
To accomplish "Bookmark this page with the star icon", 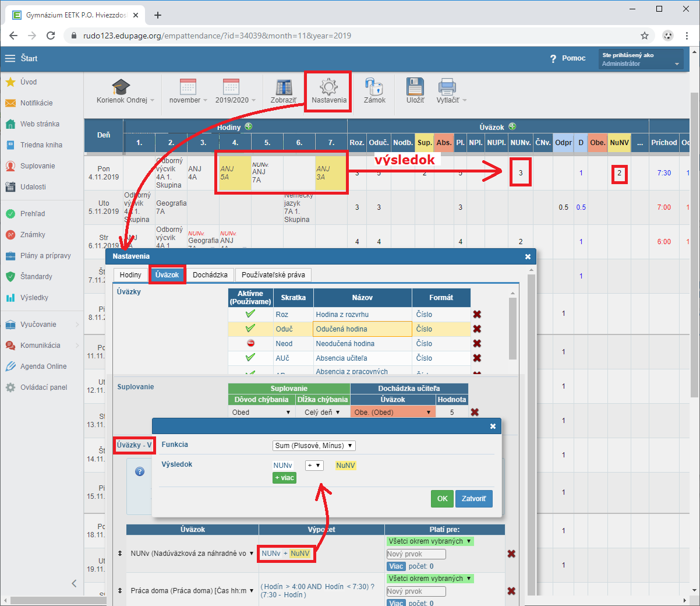I will (645, 36).
